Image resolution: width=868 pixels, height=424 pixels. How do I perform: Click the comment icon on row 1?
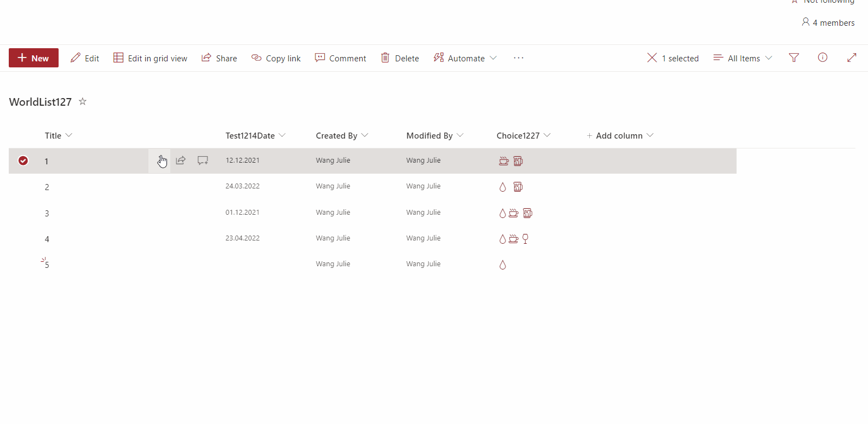coord(203,161)
